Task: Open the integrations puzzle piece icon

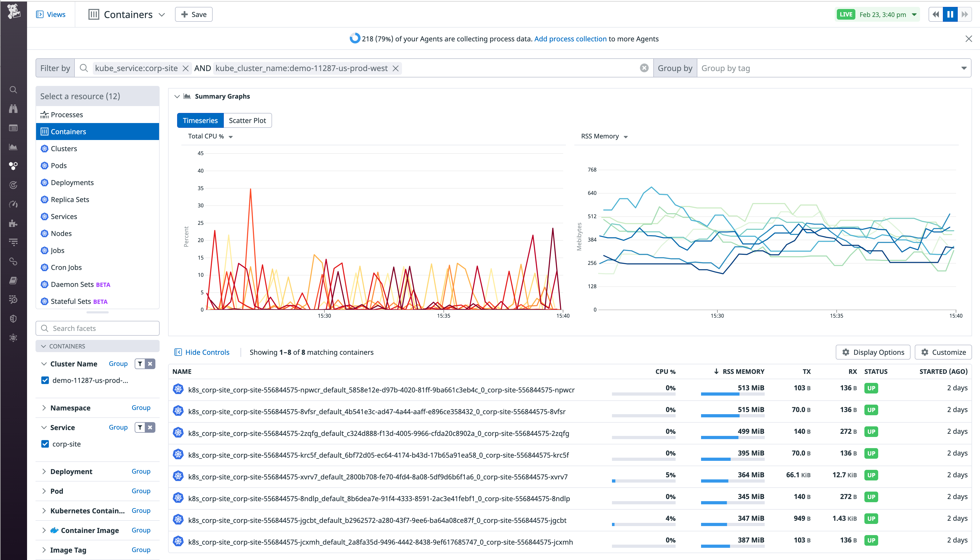Action: click(14, 224)
